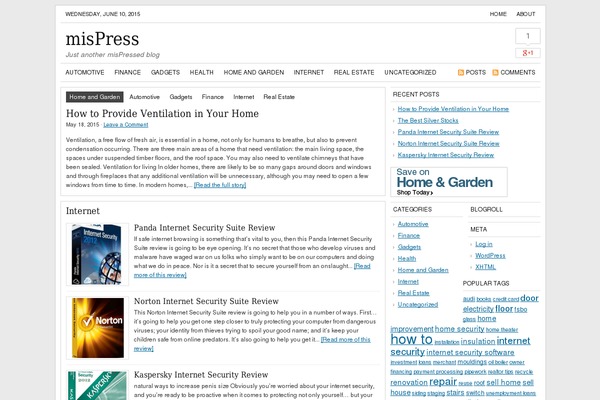
Task: Open Finance in sidebar Categories list
Action: tap(409, 235)
